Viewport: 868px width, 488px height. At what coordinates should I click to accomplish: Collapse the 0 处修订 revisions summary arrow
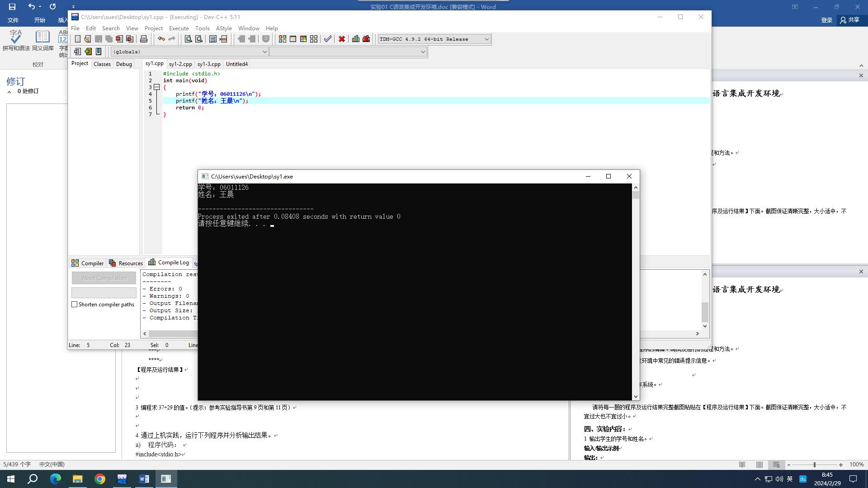(x=9, y=92)
